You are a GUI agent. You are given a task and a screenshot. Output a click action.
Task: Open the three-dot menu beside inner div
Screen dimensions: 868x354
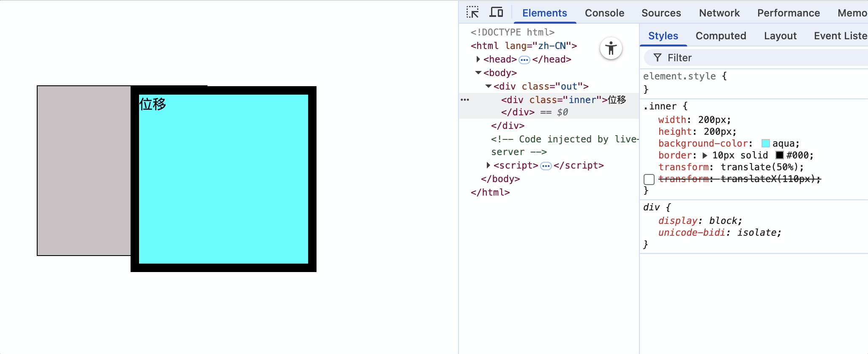click(465, 100)
